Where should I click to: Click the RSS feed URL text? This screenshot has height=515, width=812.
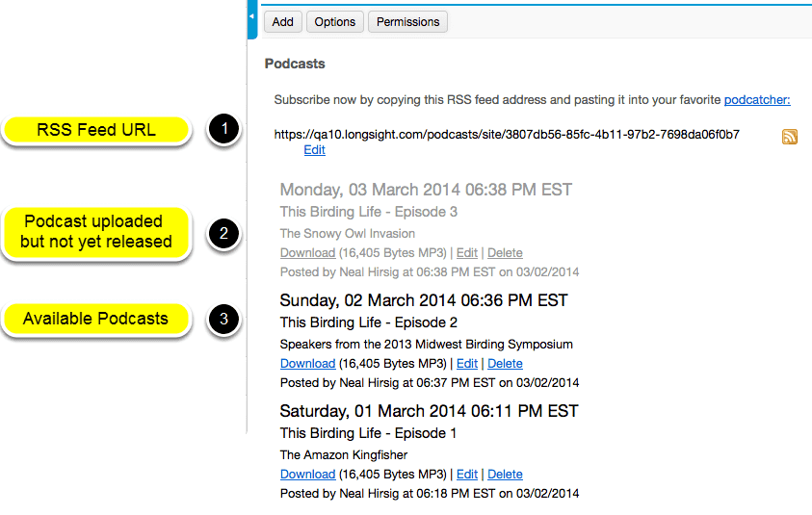click(507, 135)
